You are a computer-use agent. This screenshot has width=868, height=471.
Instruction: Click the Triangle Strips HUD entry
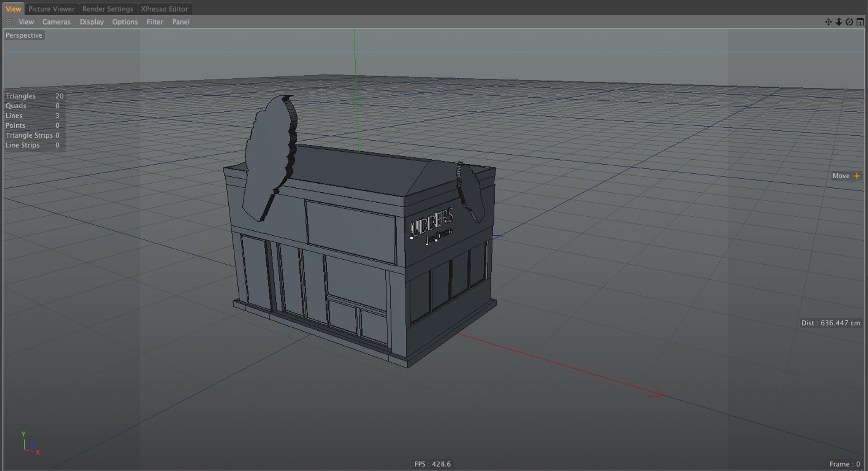pyautogui.click(x=32, y=135)
